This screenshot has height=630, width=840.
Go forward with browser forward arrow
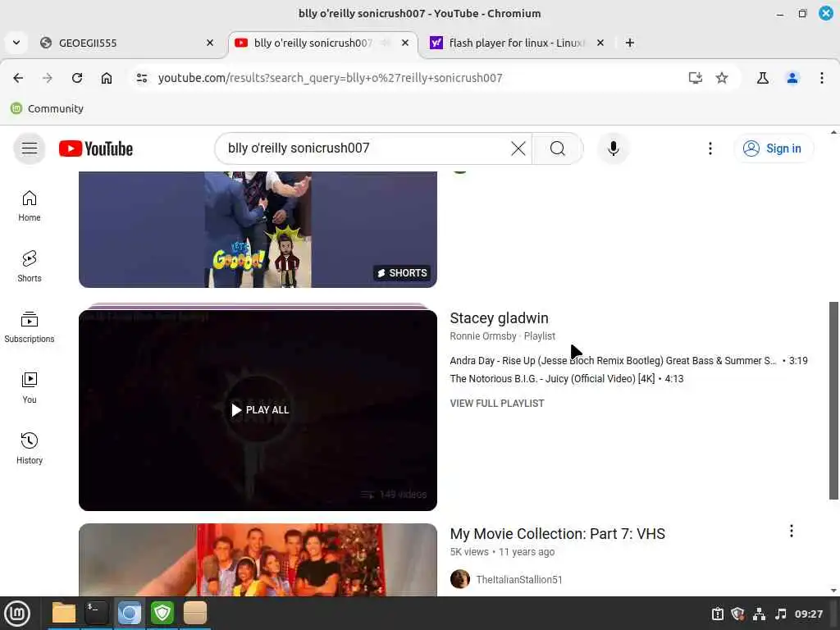pos(48,78)
